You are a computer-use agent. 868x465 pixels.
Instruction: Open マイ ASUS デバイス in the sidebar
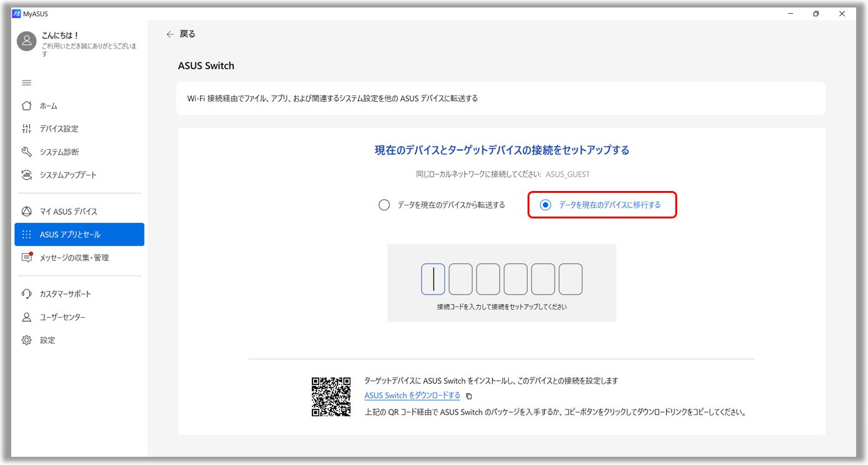pyautogui.click(x=79, y=212)
